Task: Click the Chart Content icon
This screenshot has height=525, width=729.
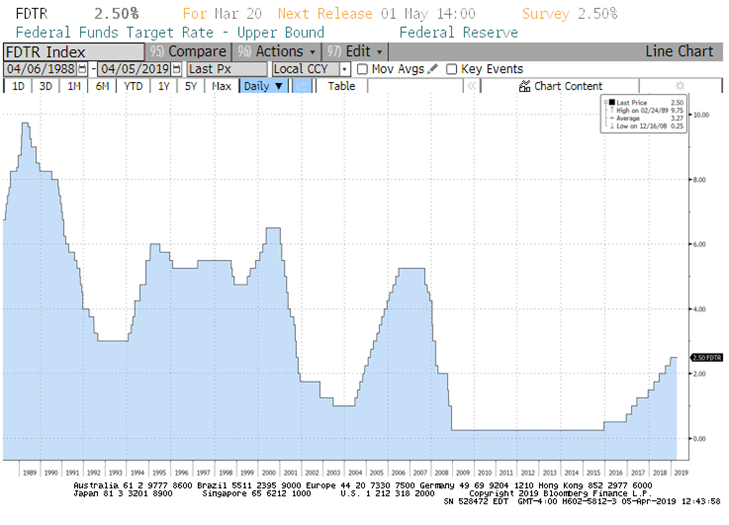Action: pyautogui.click(x=524, y=86)
